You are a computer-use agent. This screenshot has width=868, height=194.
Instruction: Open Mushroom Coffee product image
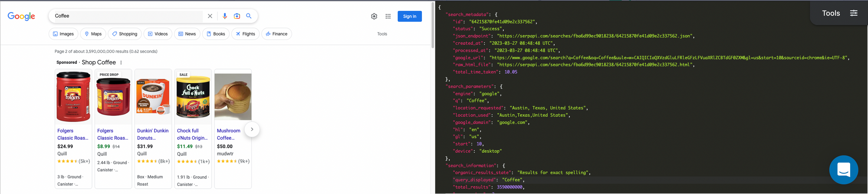tap(233, 96)
